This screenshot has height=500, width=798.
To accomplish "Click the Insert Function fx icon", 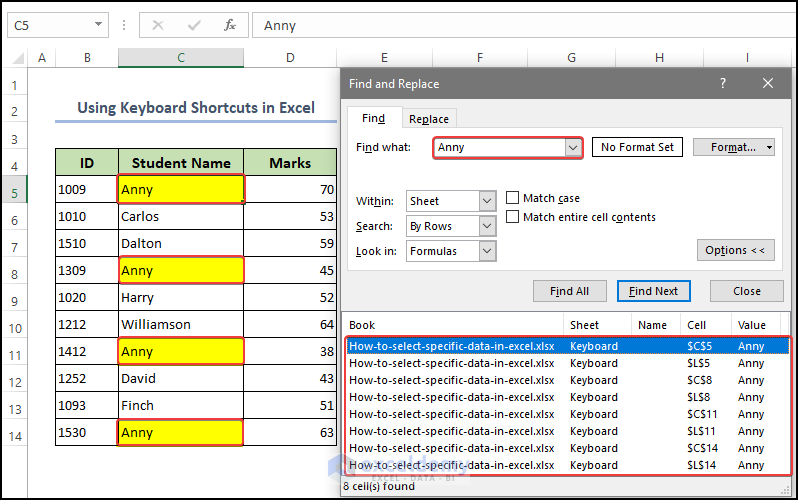I will click(230, 25).
